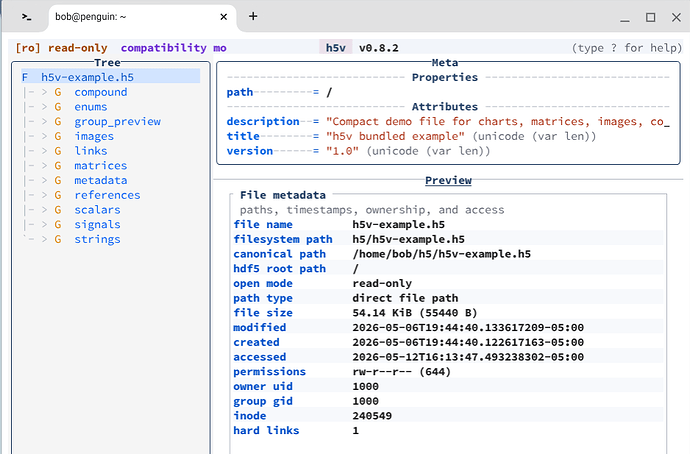690x454 pixels.
Task: Select the strings group name
Action: [x=97, y=239]
